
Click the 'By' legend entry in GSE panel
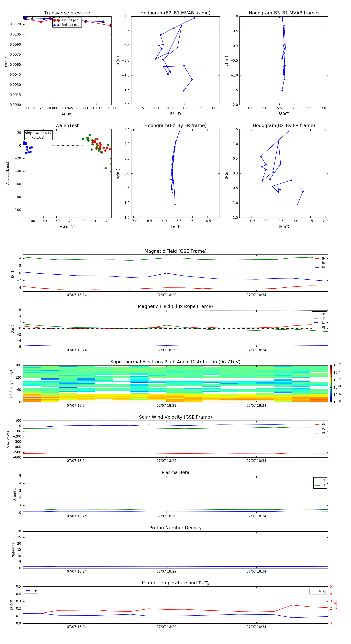pyautogui.click(x=320, y=263)
